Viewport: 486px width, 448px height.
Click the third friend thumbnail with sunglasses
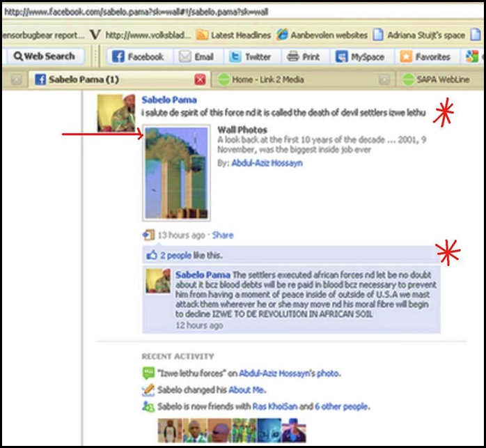coord(219,431)
